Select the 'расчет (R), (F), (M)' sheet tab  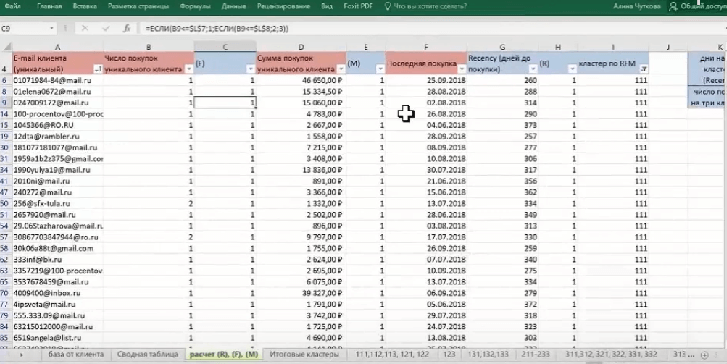point(223,354)
